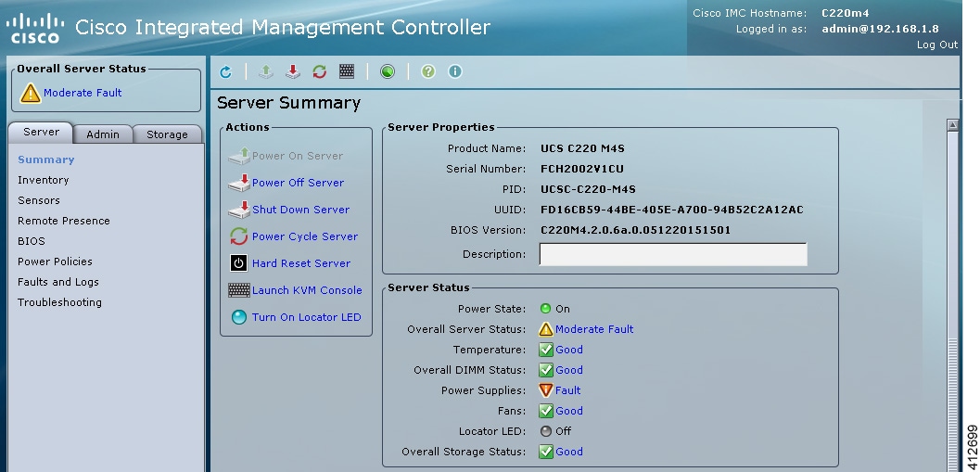Click the serial number FCH2002V1CU
The height and width of the screenshot is (472, 980).
(x=582, y=169)
